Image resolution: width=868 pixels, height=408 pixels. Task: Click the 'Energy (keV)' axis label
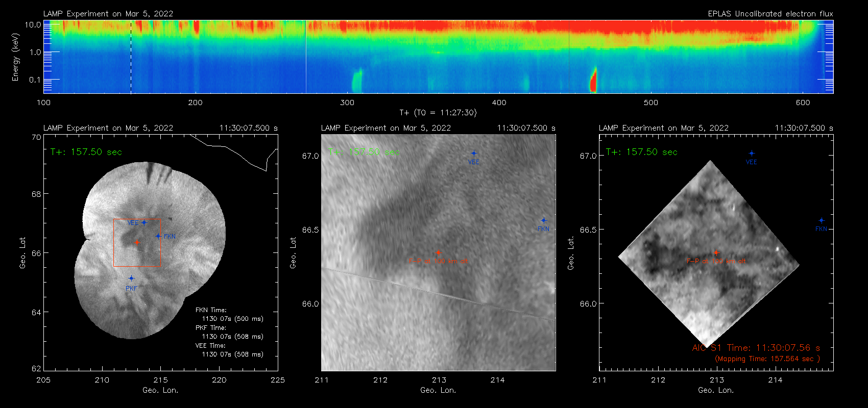coord(15,57)
